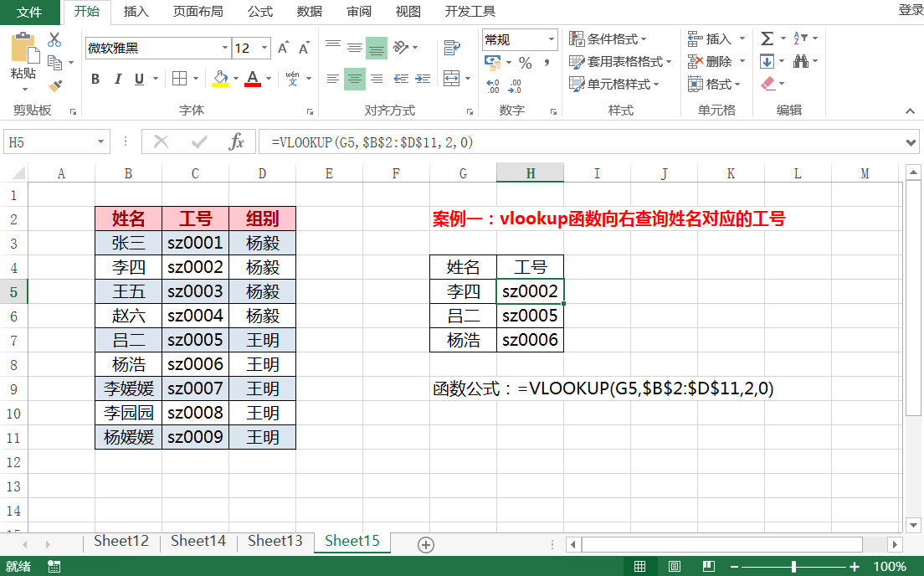Screen dimensions: 924x576
Task: Open the font name dropdown 微软雅黑
Action: coord(225,48)
